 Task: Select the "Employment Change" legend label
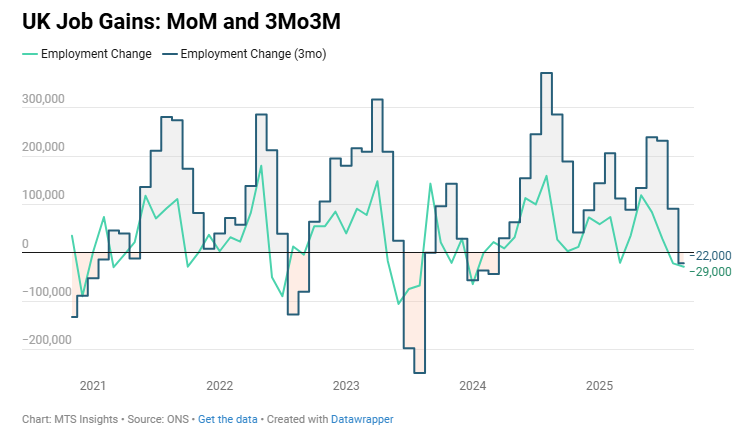[x=96, y=54]
